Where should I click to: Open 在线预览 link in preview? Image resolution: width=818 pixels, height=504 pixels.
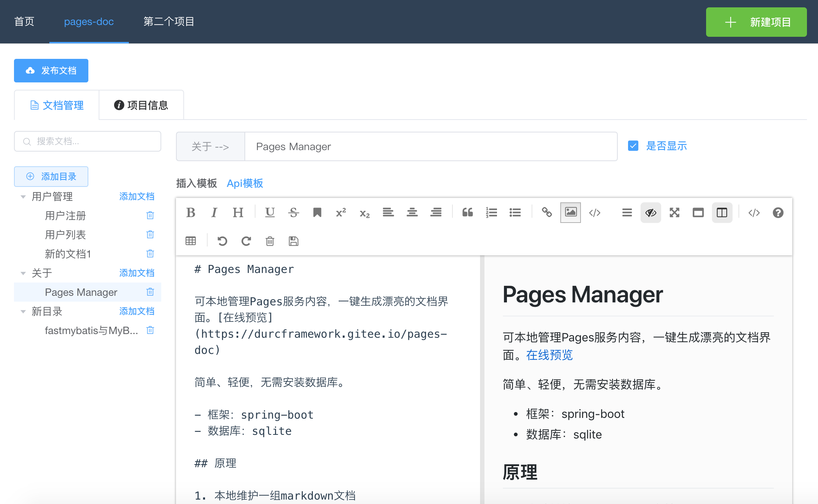[549, 355]
